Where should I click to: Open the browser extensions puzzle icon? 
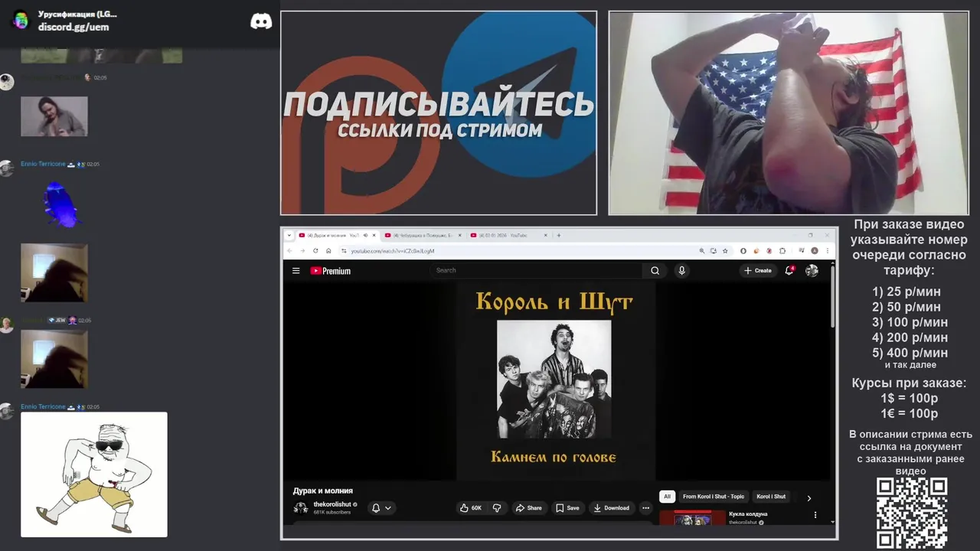782,250
